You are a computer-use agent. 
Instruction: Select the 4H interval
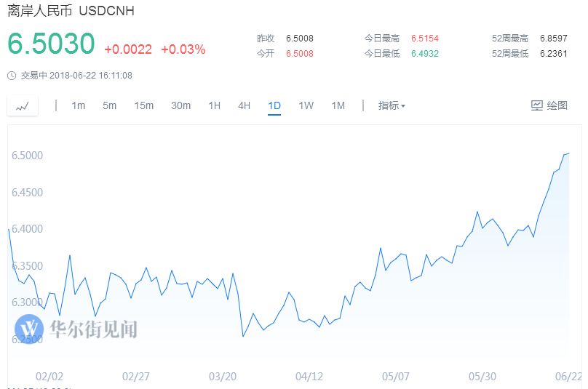point(244,105)
